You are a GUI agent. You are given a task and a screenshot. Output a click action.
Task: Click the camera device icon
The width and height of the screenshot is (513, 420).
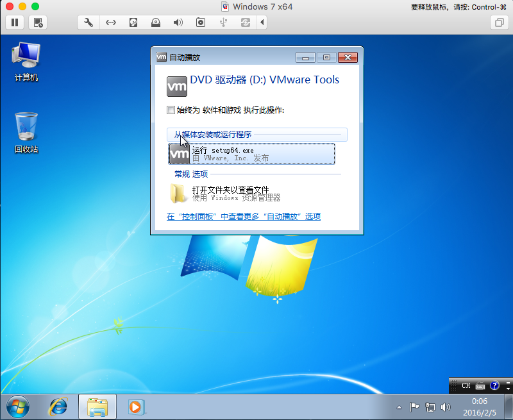[201, 22]
